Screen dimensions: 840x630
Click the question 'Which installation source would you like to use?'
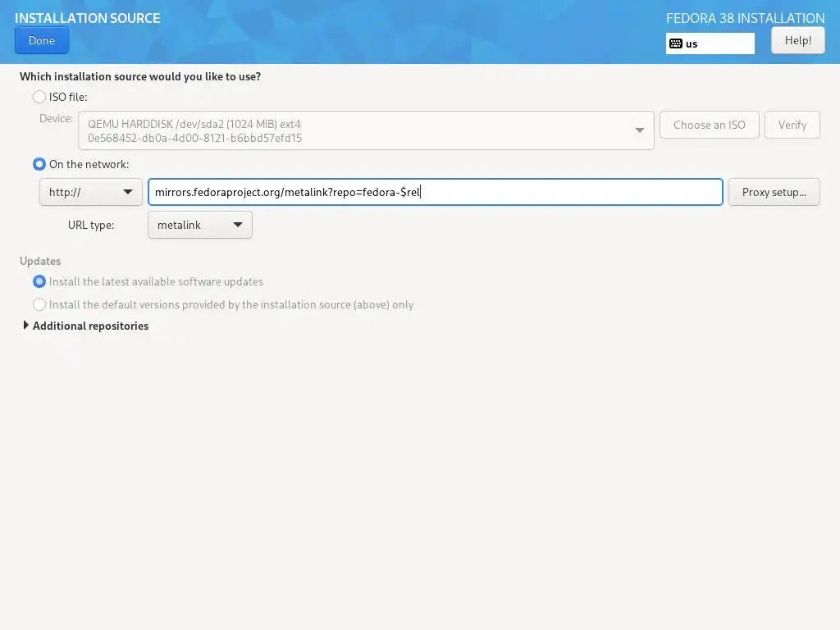point(140,76)
